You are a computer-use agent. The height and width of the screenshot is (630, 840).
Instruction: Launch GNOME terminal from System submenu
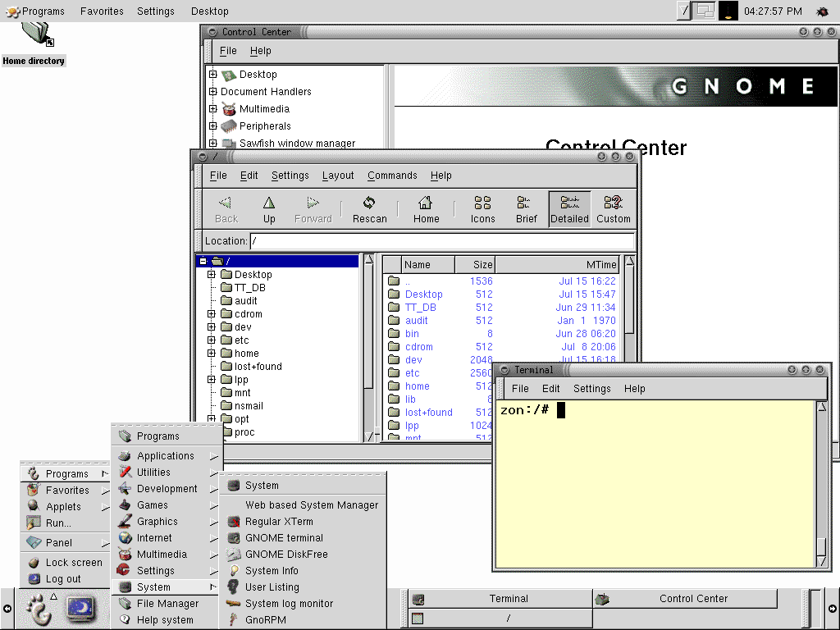coord(284,538)
